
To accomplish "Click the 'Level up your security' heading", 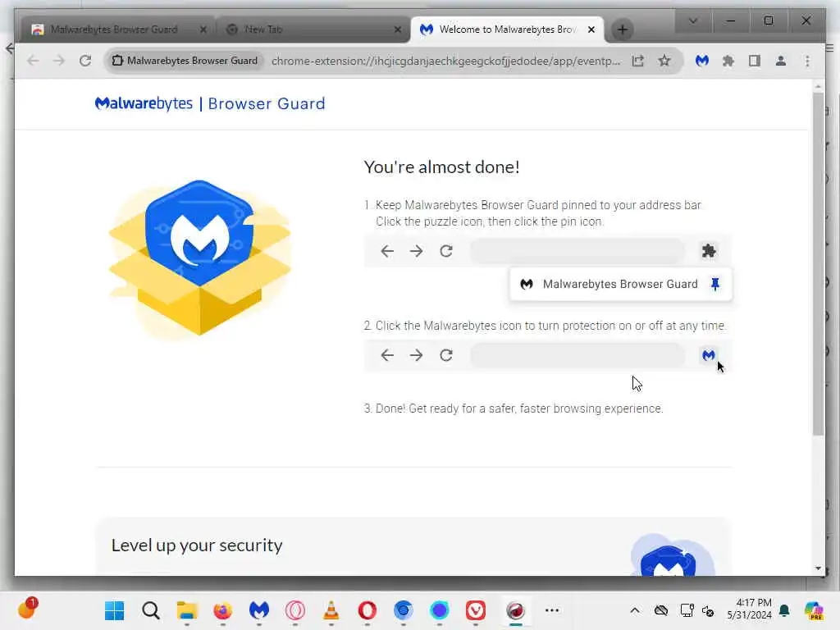I will (197, 546).
